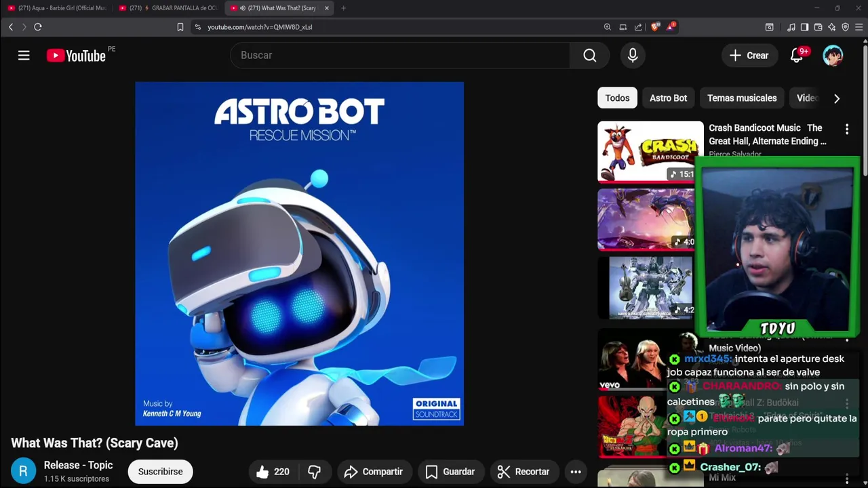Open the Dragon Ball Budokai thumbnail

(x=632, y=426)
